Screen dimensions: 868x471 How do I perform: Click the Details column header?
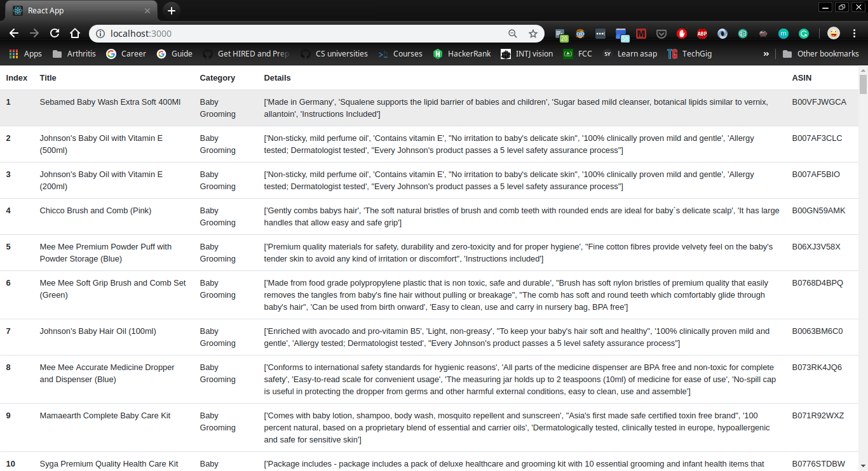click(277, 78)
